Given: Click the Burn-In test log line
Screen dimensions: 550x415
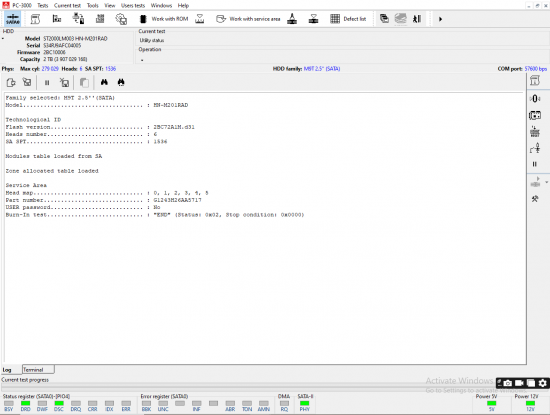Looking at the screenshot, I should (x=155, y=215).
